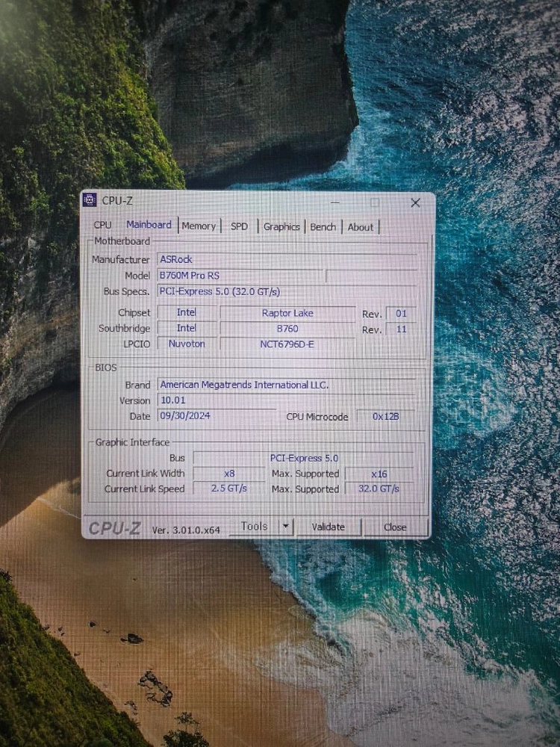Close CPU-Z with the X button
The height and width of the screenshot is (747, 560).
click(x=415, y=203)
